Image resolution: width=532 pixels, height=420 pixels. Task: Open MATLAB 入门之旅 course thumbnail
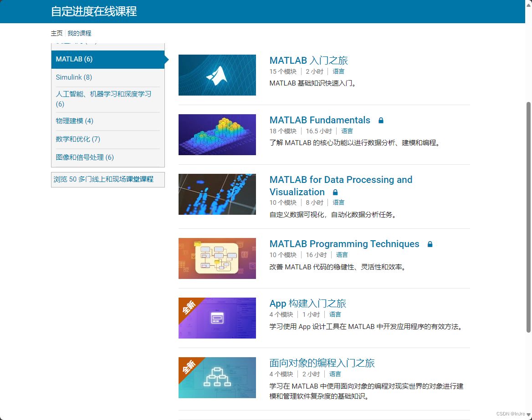click(x=217, y=75)
